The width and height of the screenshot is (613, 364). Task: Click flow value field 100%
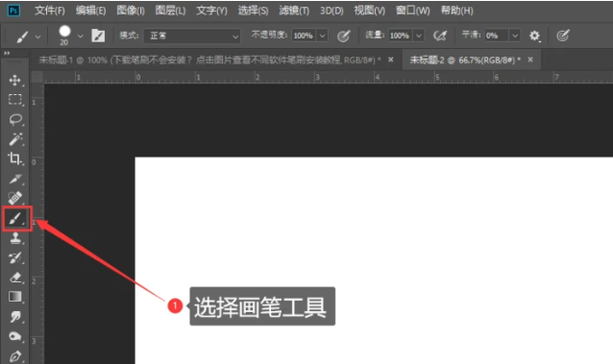coord(400,36)
